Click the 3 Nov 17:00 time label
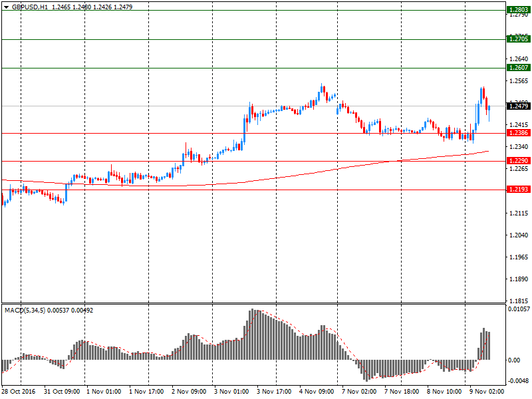 [274, 391]
